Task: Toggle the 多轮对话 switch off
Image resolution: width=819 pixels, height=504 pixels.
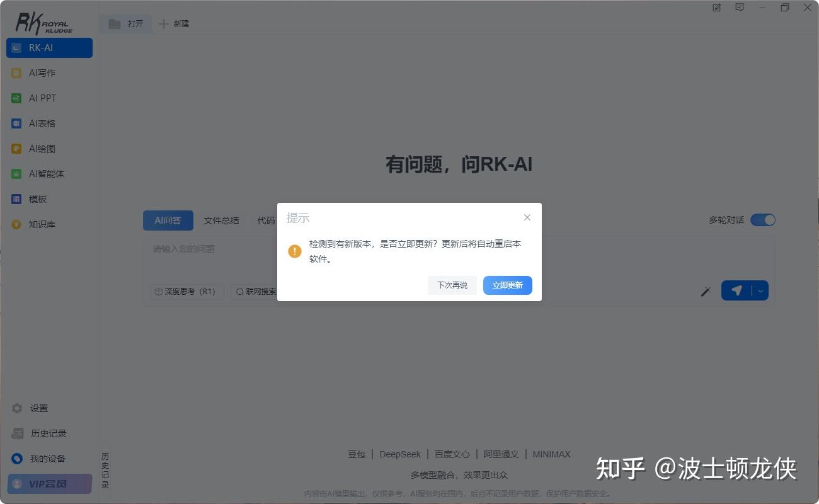Action: click(x=763, y=220)
